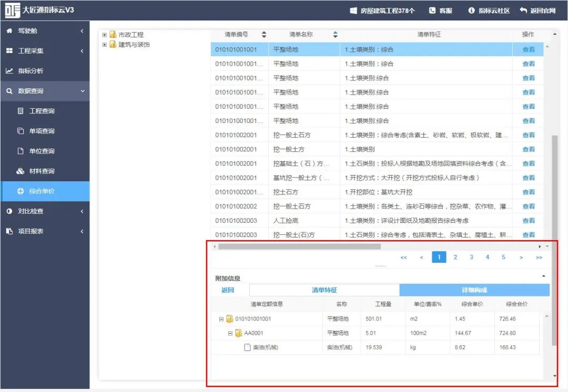This screenshot has width=568, height=392.
Task: Click value 168.43 in 综合合价 column
Action: (508, 347)
